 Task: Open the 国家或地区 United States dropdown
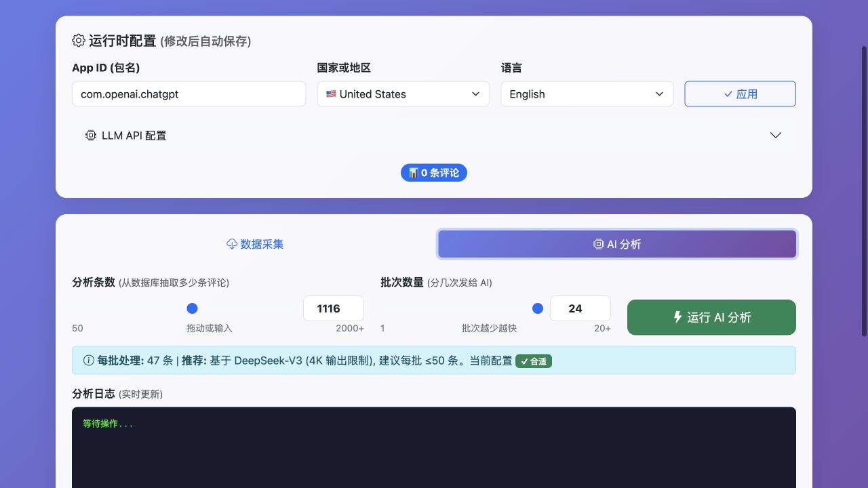pyautogui.click(x=403, y=94)
